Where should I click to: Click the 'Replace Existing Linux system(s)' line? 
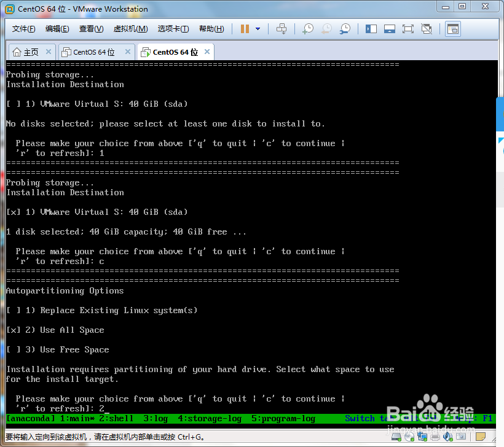pos(102,311)
